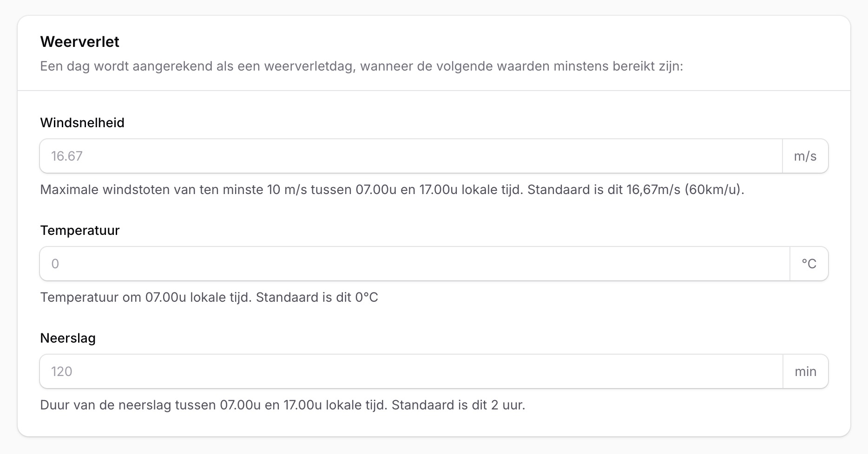Viewport: 868px width, 454px height.
Task: Click 'Standaard is dit 0°C' text
Action: (x=317, y=297)
